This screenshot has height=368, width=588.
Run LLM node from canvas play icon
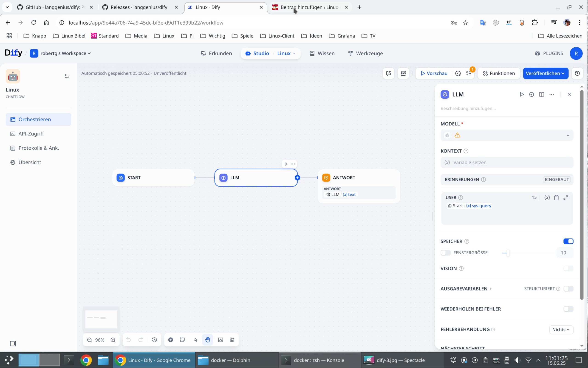click(x=286, y=164)
